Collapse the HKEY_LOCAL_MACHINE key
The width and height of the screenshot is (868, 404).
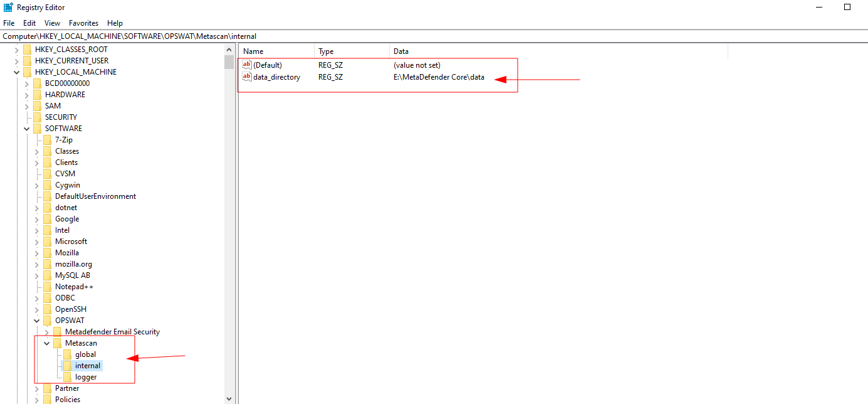[x=17, y=72]
